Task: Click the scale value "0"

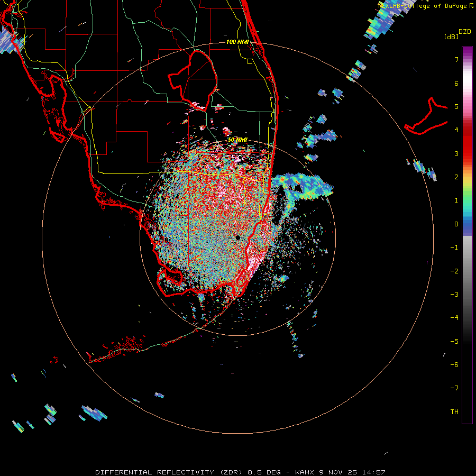Action: pos(456,224)
